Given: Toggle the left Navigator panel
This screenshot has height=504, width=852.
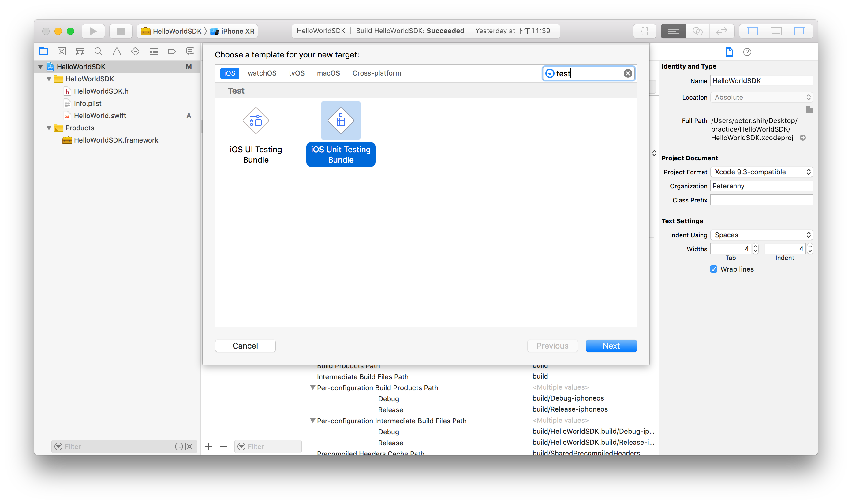Looking at the screenshot, I should coord(752,31).
